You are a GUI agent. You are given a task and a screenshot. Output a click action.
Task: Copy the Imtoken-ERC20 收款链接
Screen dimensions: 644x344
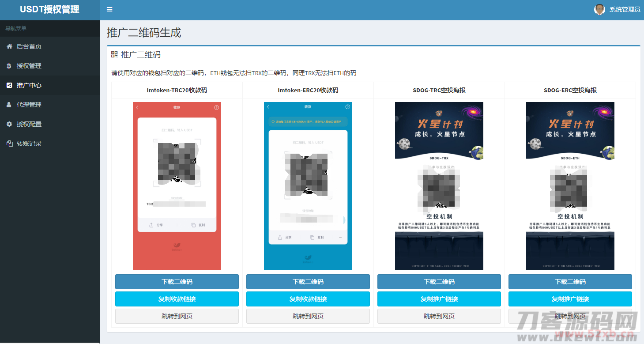pyautogui.click(x=308, y=299)
